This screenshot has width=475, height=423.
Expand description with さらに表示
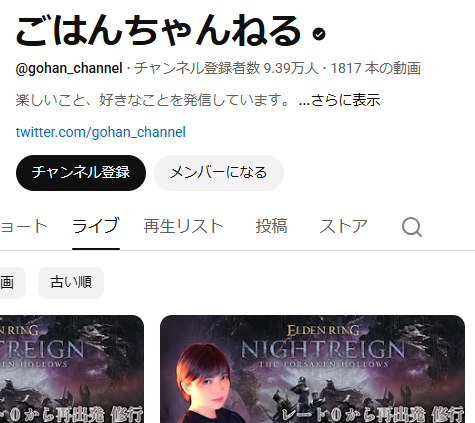[339, 100]
